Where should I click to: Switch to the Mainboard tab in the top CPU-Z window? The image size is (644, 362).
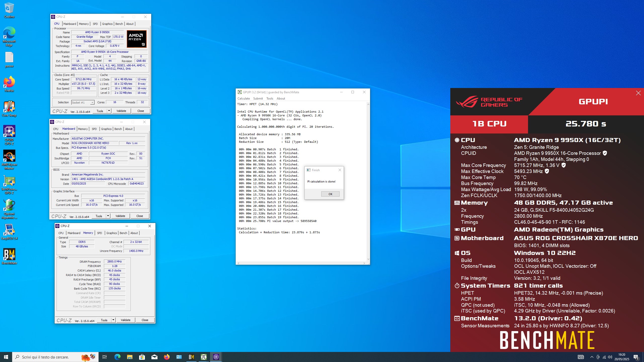(x=70, y=24)
